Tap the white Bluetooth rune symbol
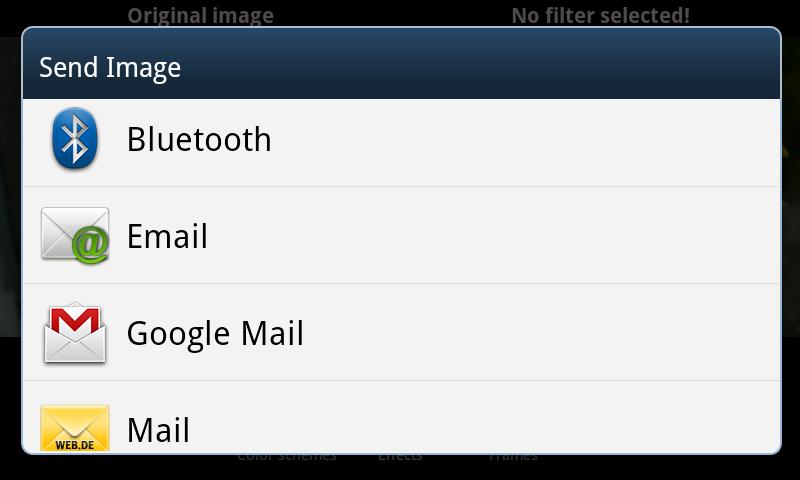The image size is (800, 480). [74, 138]
